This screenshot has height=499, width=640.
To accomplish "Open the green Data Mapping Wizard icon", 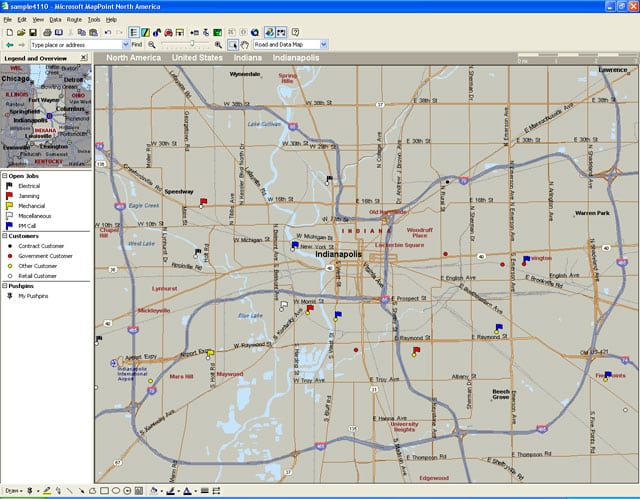I will tap(218, 32).
